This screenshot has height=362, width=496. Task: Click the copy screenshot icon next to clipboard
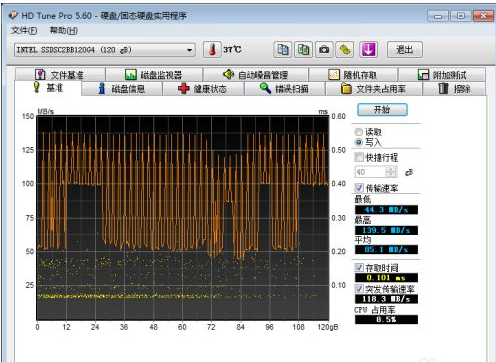coord(303,50)
